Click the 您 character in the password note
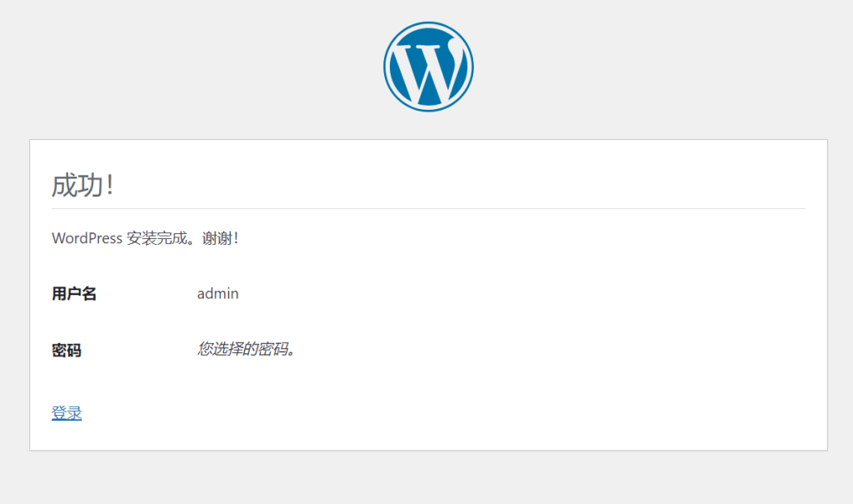 point(205,350)
